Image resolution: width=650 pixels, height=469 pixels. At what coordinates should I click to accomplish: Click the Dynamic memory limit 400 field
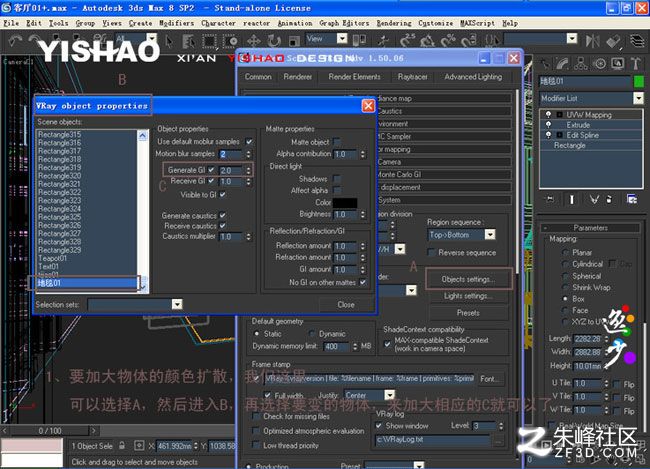pyautogui.click(x=336, y=346)
